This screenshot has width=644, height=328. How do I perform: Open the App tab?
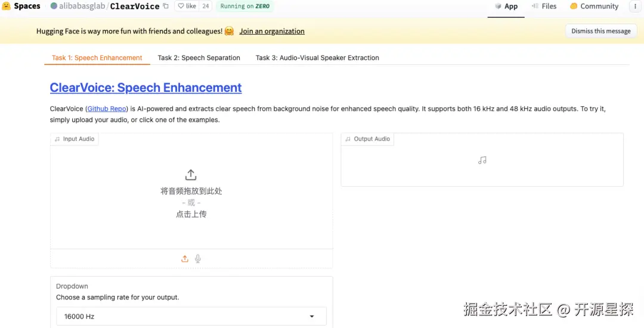pyautogui.click(x=506, y=6)
